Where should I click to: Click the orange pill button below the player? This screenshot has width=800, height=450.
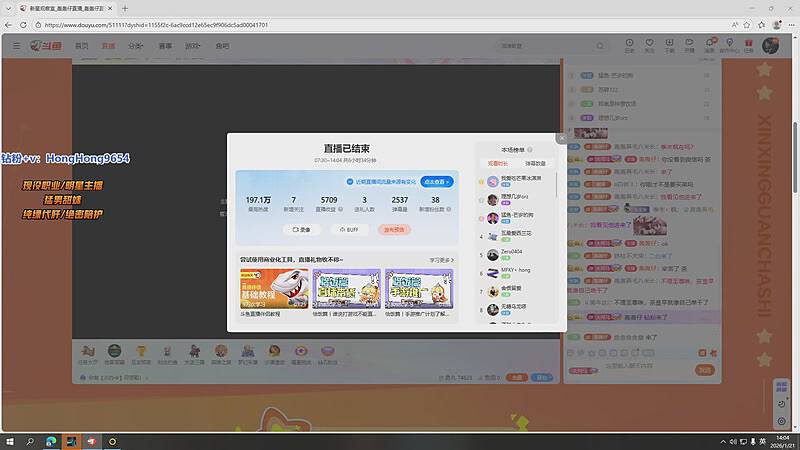(x=517, y=378)
